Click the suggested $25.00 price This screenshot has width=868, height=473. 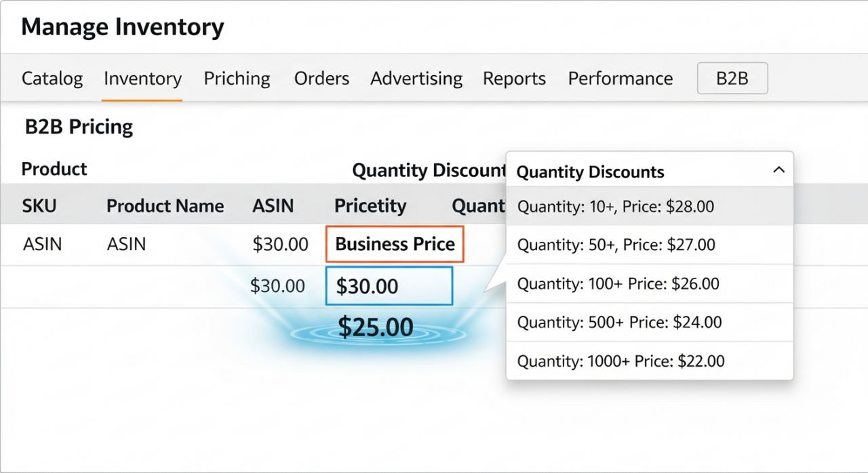coord(376,327)
